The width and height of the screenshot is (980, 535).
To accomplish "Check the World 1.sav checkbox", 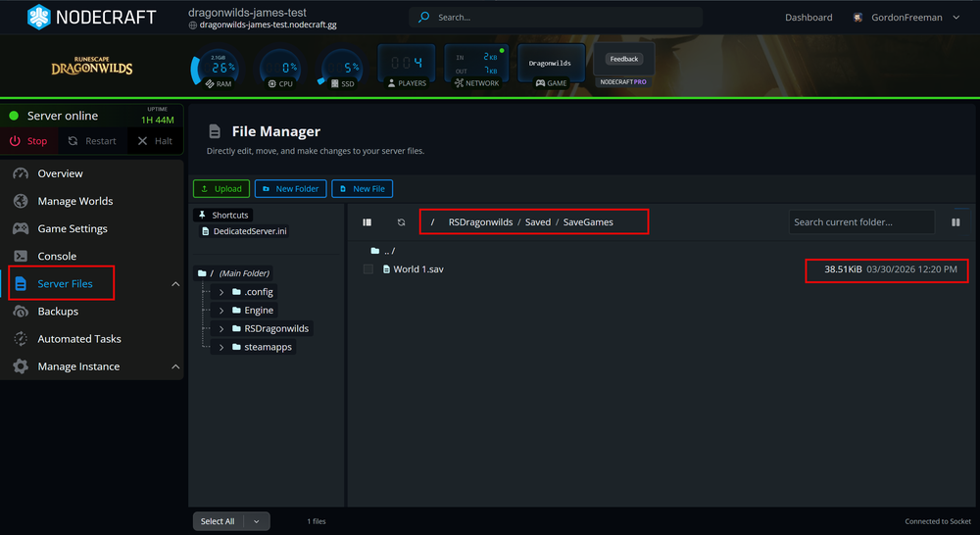I will pos(368,269).
